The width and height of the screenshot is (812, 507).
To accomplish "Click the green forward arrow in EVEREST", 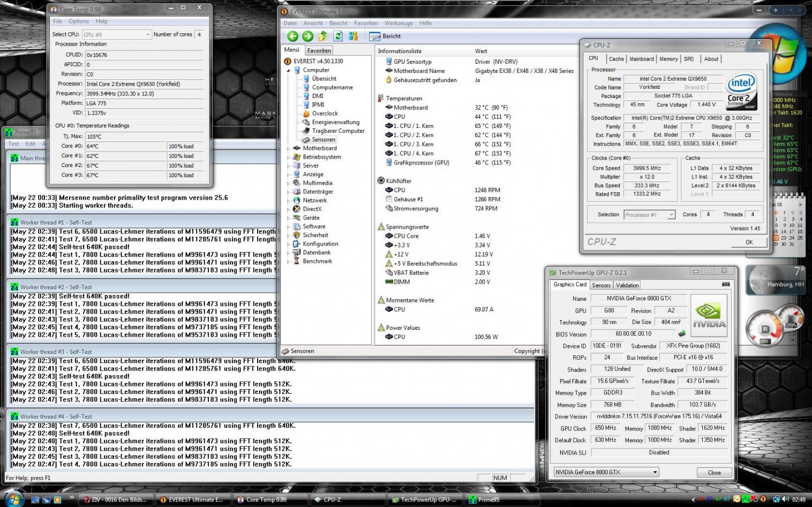I will coord(307,36).
